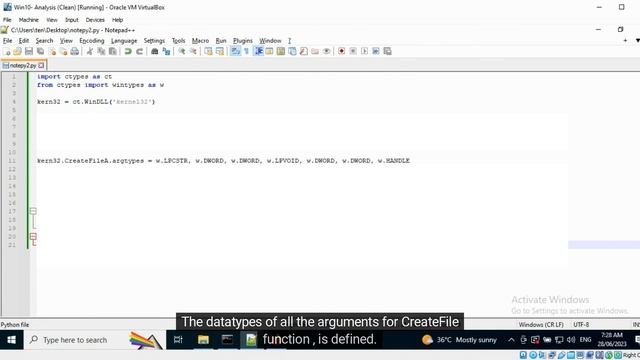Image resolution: width=640 pixels, height=360 pixels.
Task: Click the weather widget 36°C Mostly sunny
Action: click(x=460, y=340)
